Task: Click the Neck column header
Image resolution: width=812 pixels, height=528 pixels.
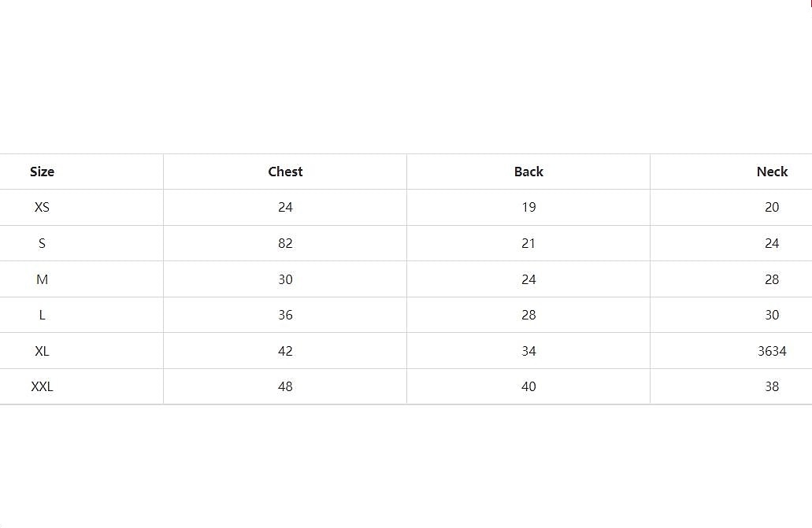Action: click(x=772, y=172)
